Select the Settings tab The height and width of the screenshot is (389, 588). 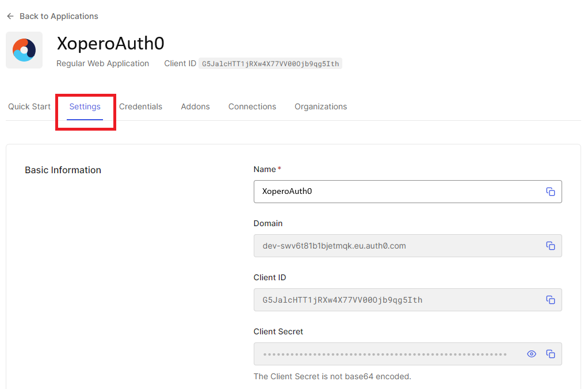tap(85, 106)
